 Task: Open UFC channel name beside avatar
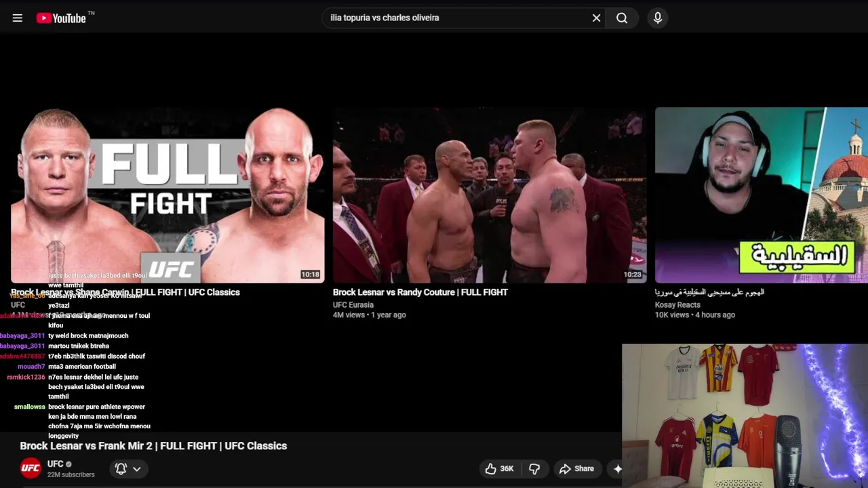click(x=56, y=464)
